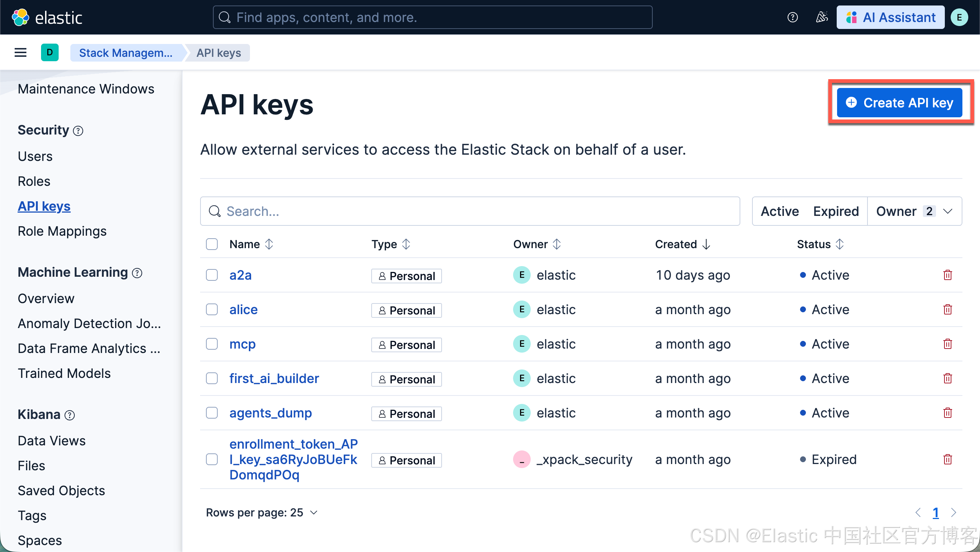
Task: Open the user avatar menu
Action: (959, 18)
